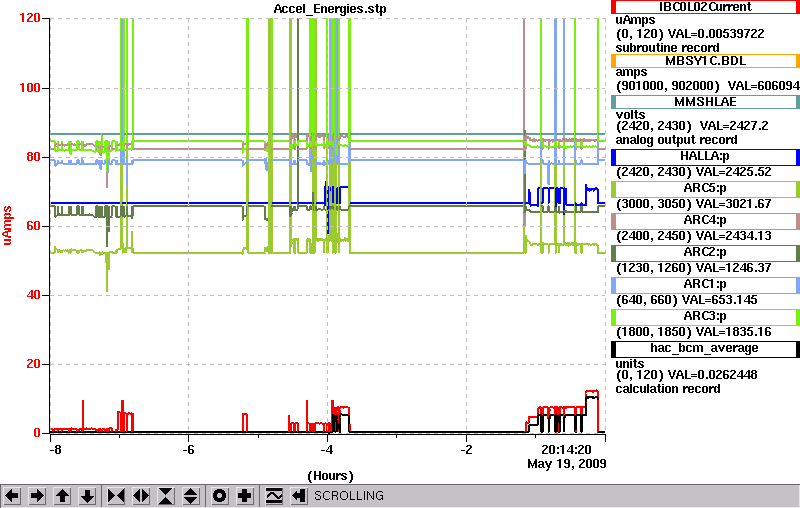Select the IBC0L02Current legend entry

705,7
